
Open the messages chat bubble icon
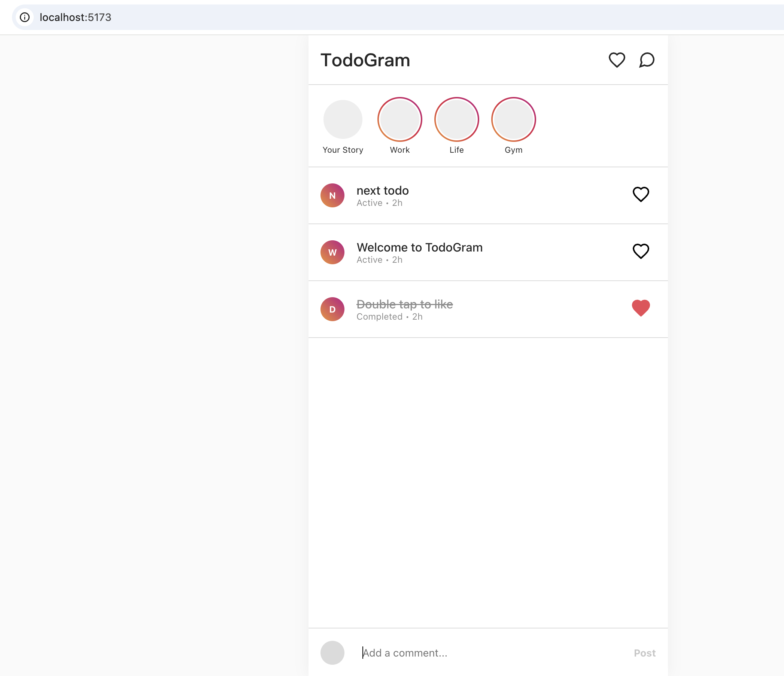point(647,60)
